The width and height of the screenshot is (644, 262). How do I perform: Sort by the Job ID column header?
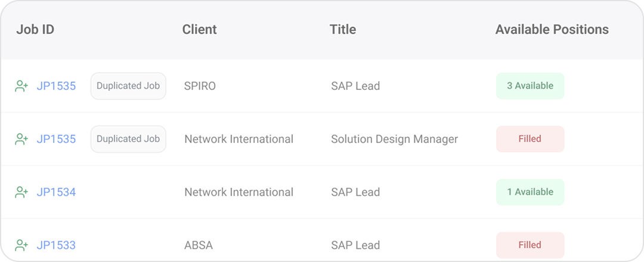35,30
